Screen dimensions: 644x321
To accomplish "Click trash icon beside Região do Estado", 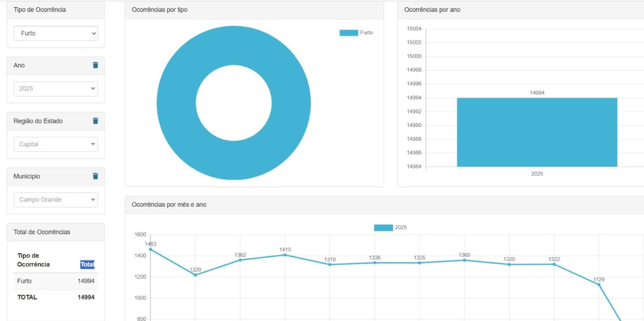I will (95, 121).
